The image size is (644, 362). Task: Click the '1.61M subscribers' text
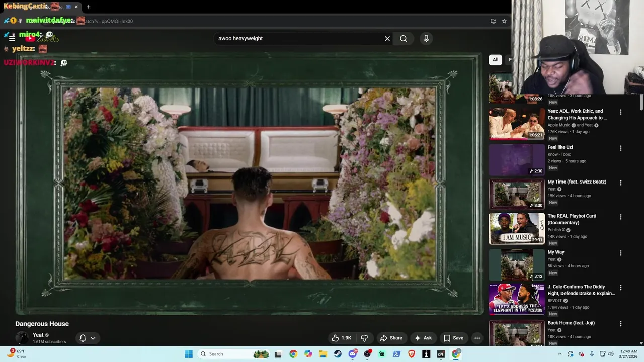coord(49,342)
